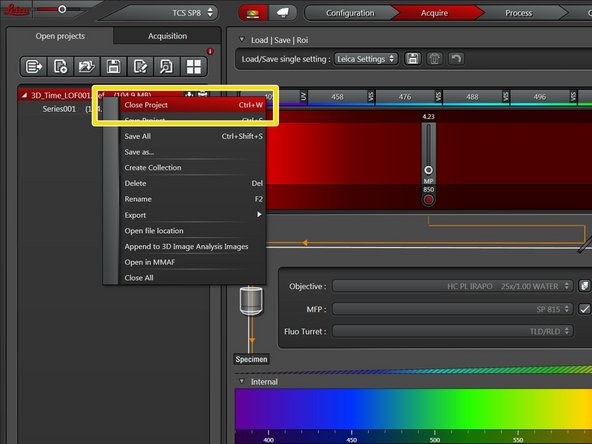The width and height of the screenshot is (592, 444).
Task: Open the Fluo Turret TLD/RLD dropdown
Action: [452, 331]
